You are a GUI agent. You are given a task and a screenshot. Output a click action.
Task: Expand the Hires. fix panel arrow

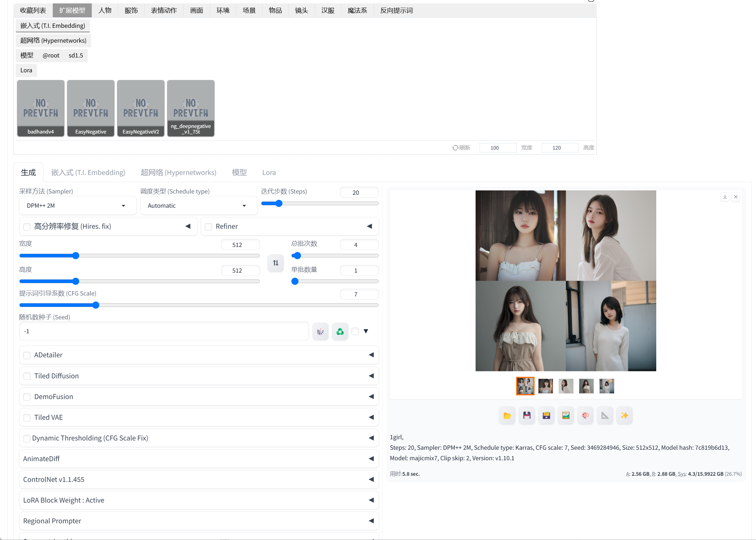tap(188, 226)
